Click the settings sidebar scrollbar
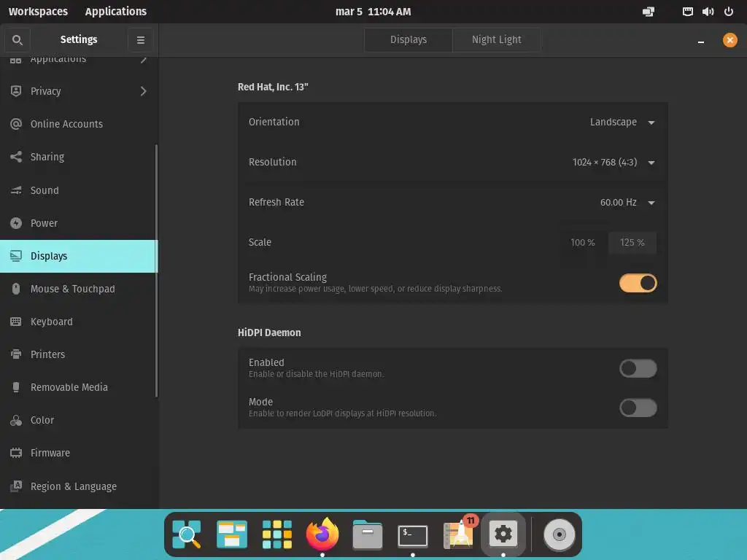Image resolution: width=747 pixels, height=560 pixels. click(156, 271)
